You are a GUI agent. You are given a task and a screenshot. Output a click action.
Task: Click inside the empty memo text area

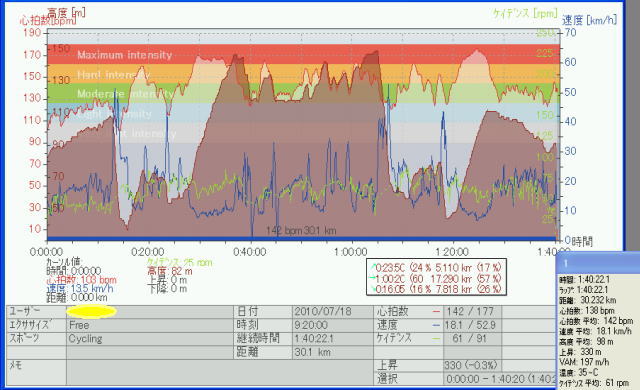coord(219,372)
